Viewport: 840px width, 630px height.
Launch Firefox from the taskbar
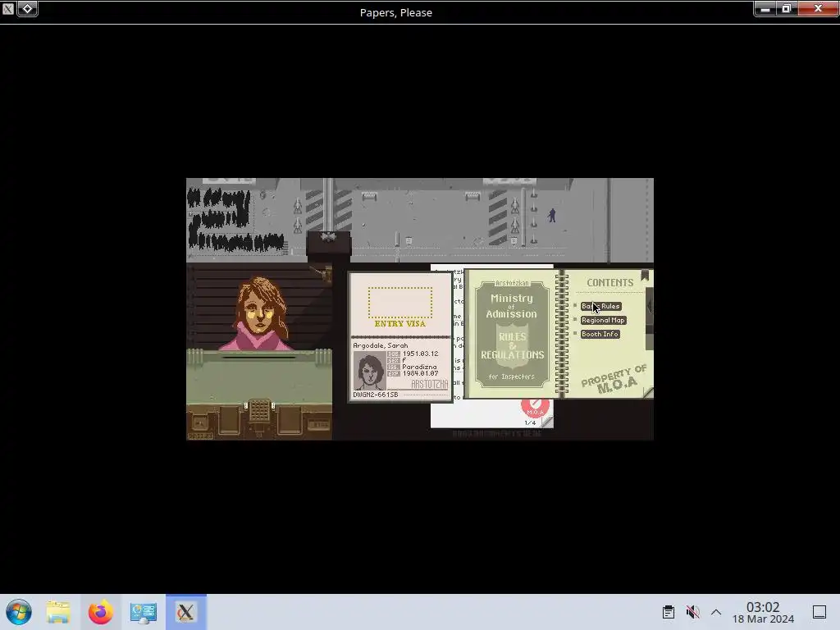pos(101,612)
